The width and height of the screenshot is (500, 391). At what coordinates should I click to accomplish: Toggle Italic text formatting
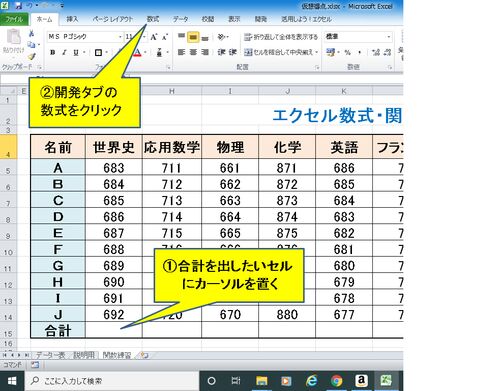click(64, 52)
